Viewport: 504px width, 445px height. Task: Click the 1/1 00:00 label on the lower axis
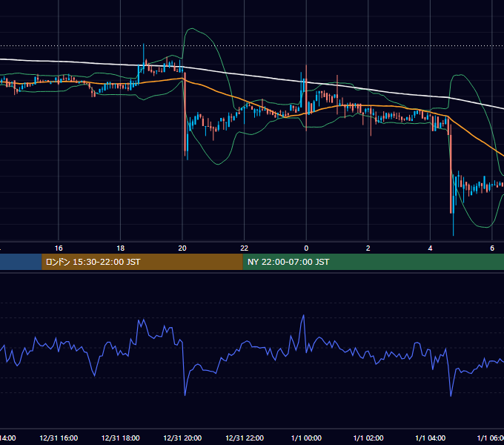(306, 438)
